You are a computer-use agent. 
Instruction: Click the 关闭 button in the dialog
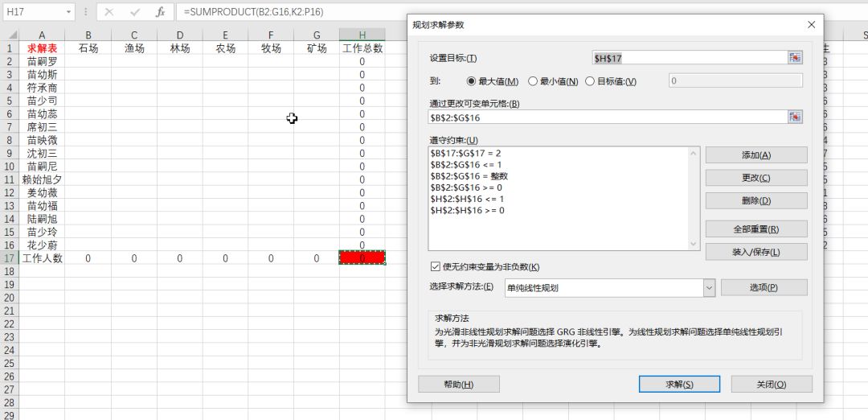(x=772, y=384)
